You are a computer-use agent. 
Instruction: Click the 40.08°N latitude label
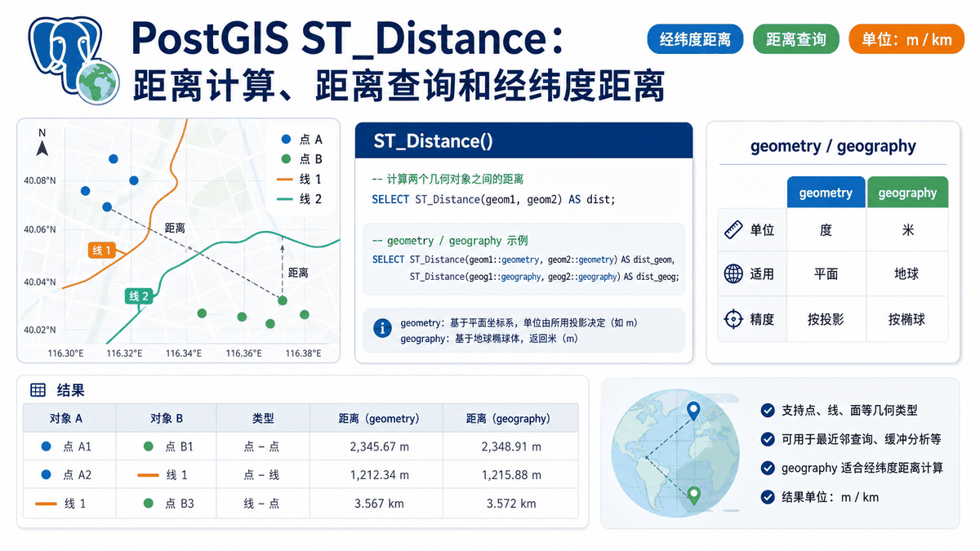coord(39,180)
